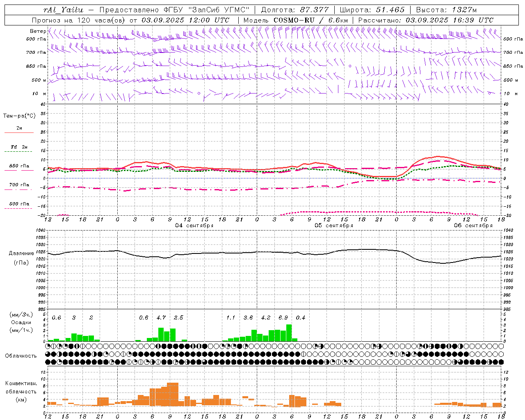Click the 500 м wind level label on left axis
This screenshot has height=420, width=525.
pos(39,80)
